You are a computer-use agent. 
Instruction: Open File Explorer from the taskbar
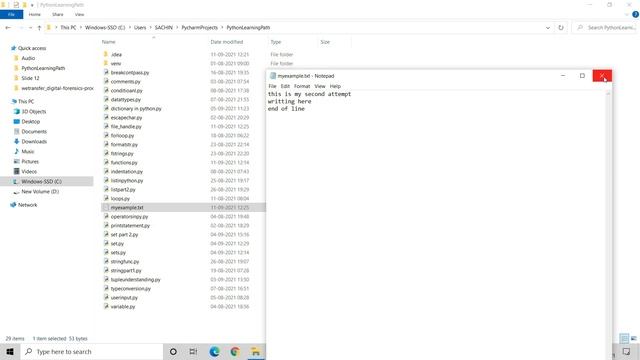tap(256, 351)
